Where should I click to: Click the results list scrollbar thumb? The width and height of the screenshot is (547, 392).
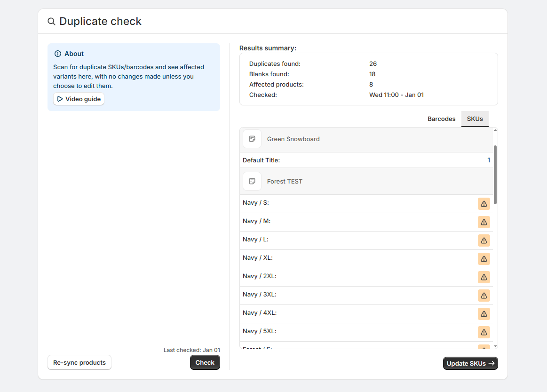tap(495, 175)
